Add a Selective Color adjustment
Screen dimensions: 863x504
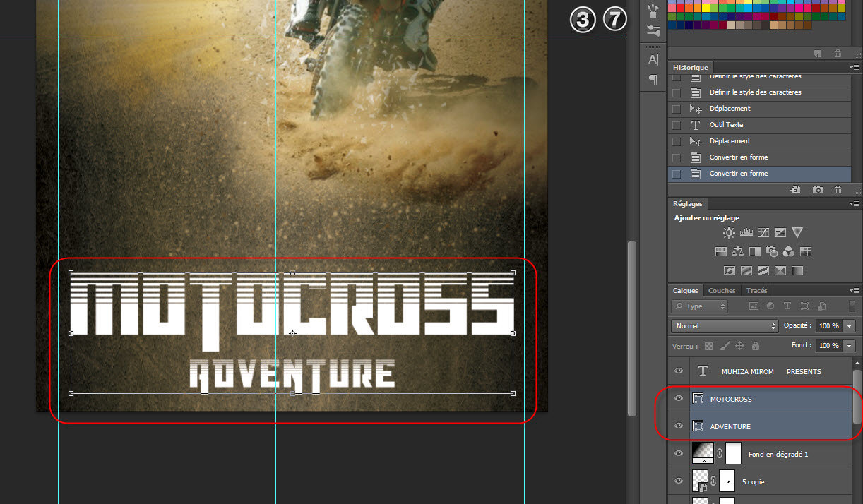tap(780, 271)
